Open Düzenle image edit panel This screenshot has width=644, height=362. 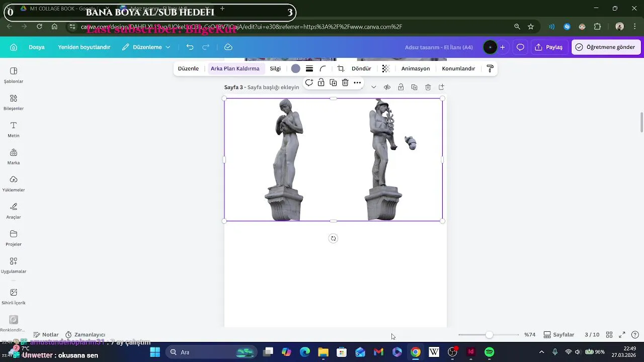[x=188, y=68]
